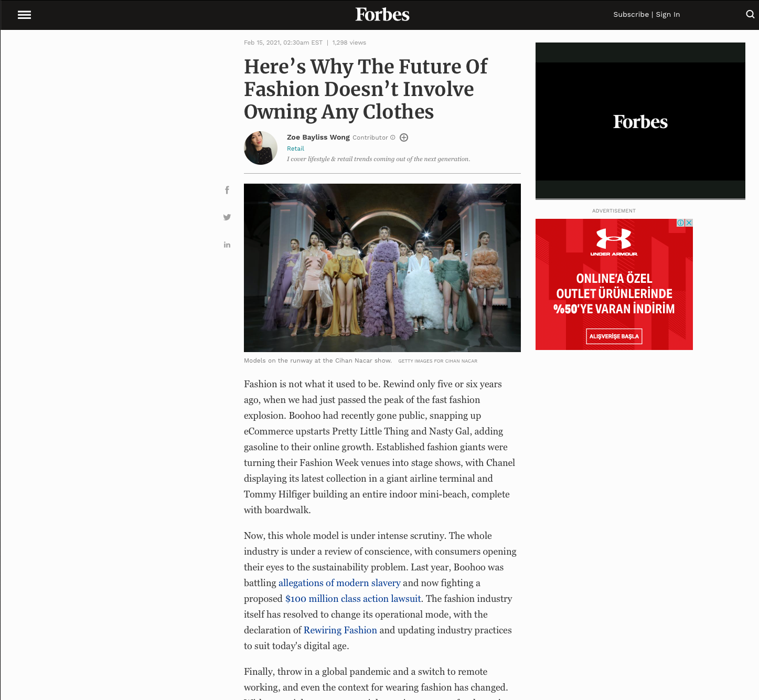This screenshot has height=700, width=759.
Task: Open the Retail category link
Action: pyautogui.click(x=295, y=149)
